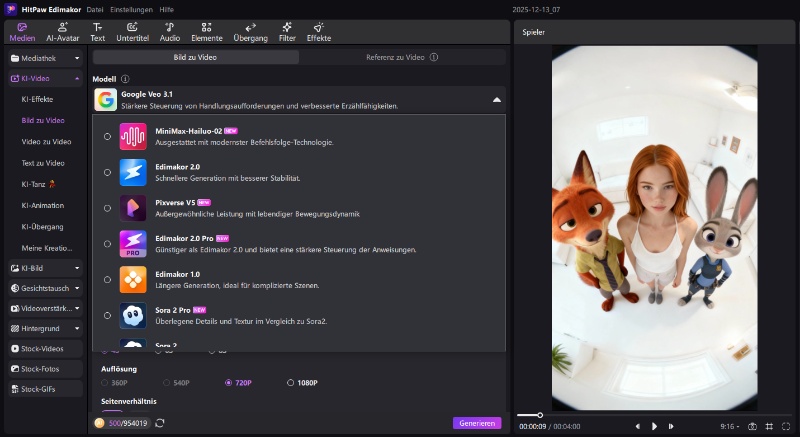Open the Elemente panel
800x437 pixels.
click(207, 32)
